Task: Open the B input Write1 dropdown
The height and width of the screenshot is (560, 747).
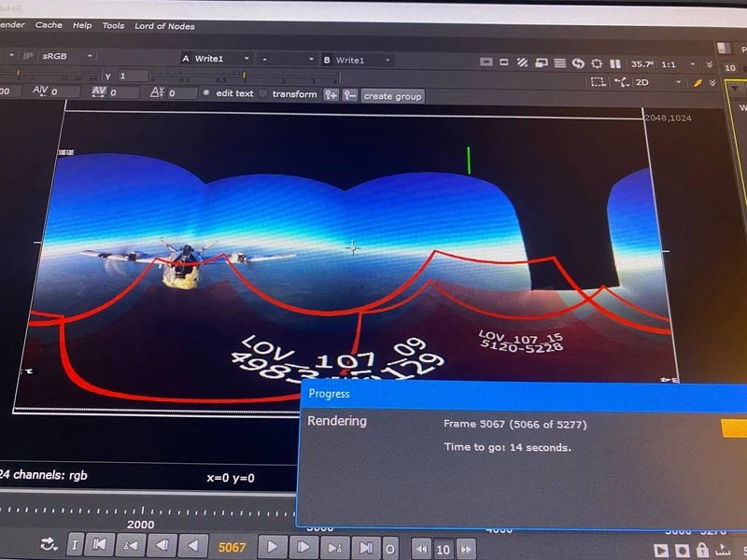Action: click(x=357, y=60)
